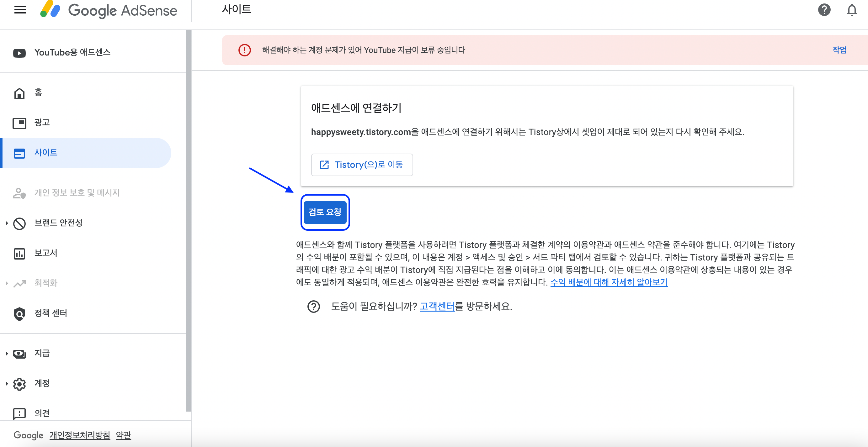Click the red alert warning icon
The width and height of the screenshot is (868, 447).
[244, 50]
